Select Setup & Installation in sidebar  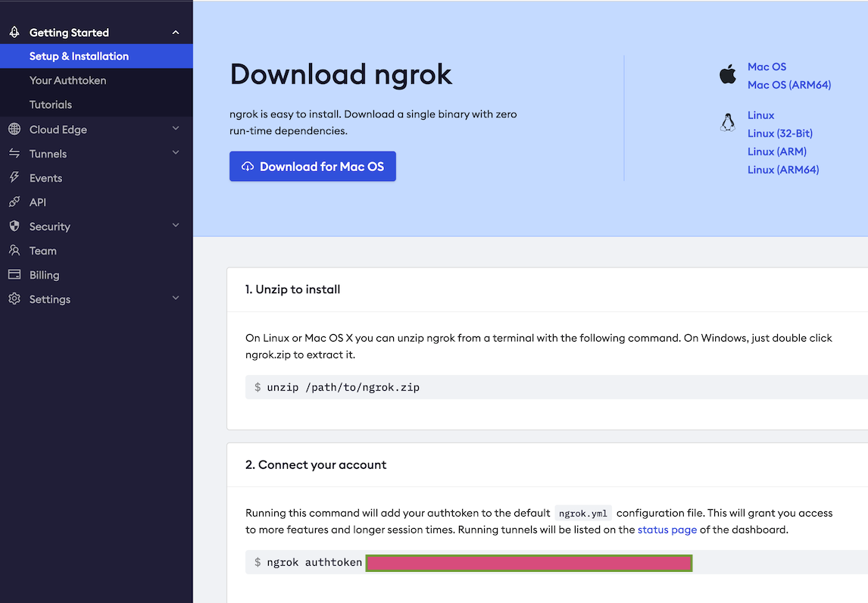point(96,56)
